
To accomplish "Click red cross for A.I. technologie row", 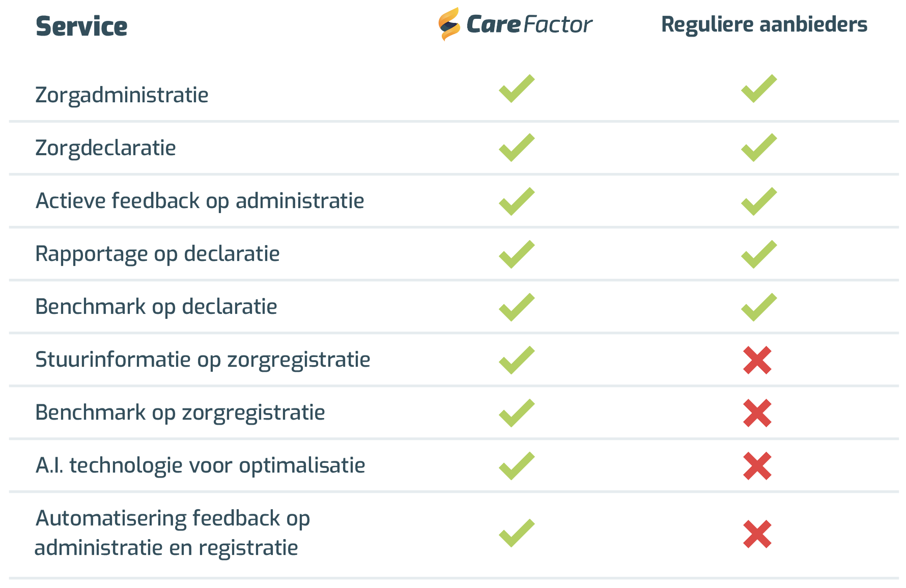I will [757, 466].
